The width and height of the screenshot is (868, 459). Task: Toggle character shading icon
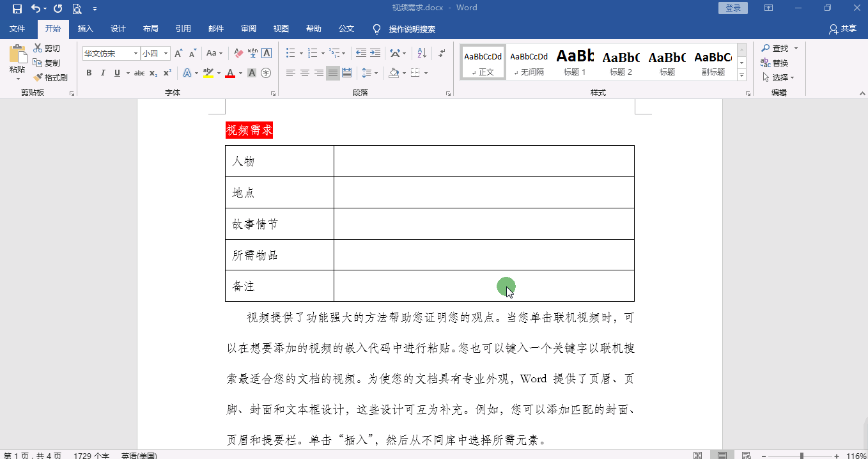[252, 73]
